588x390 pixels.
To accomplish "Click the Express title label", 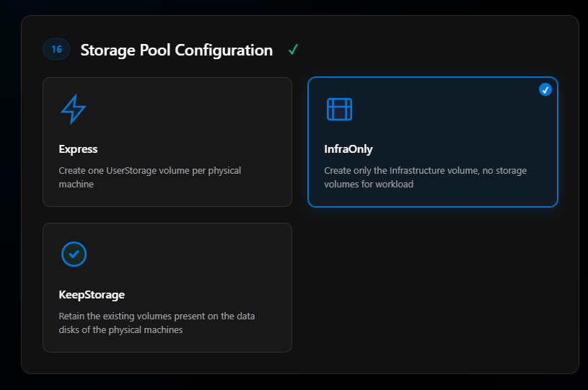I will [78, 149].
